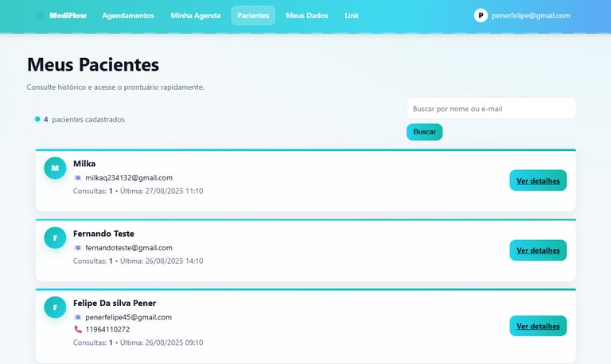Click last visit text 26/08/2025 09:10
The image size is (611, 364).
click(173, 343)
